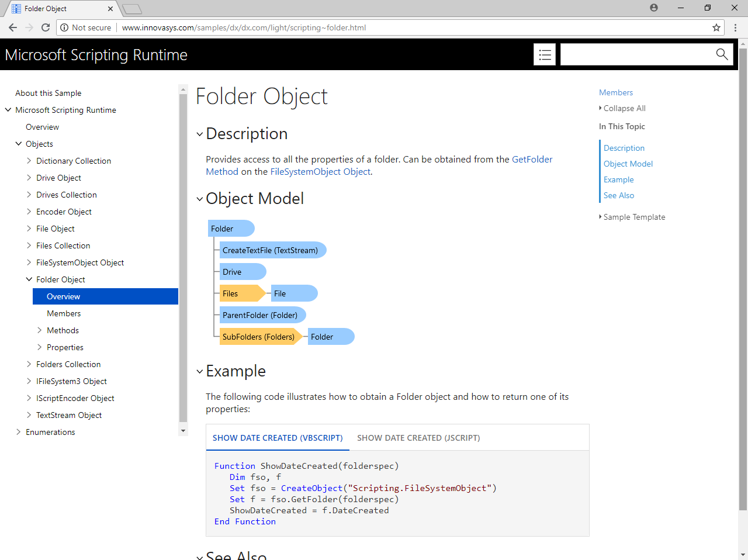Open the Chrome three-dot menu
This screenshot has height=560, width=748.
tap(736, 27)
